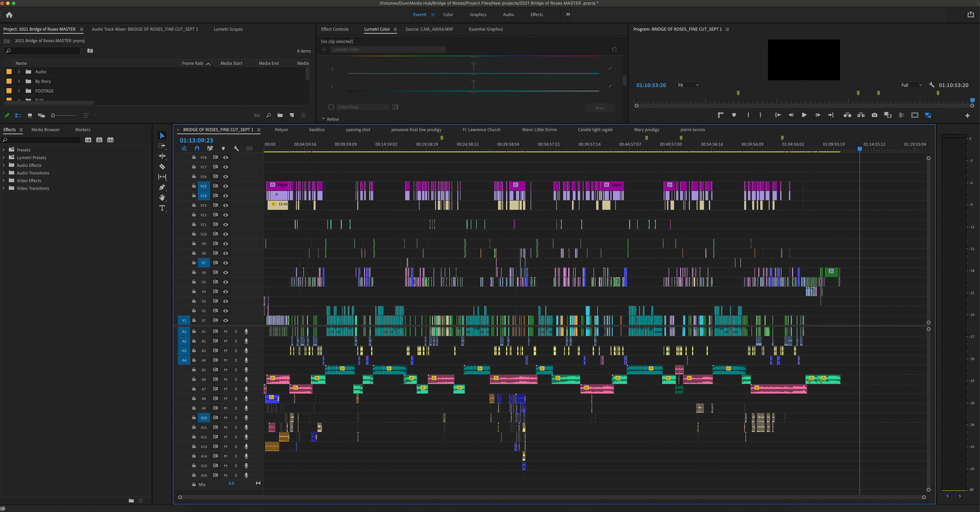The width and height of the screenshot is (980, 512).
Task: Toggle Snap in Timeline magnet icon
Action: 197,148
